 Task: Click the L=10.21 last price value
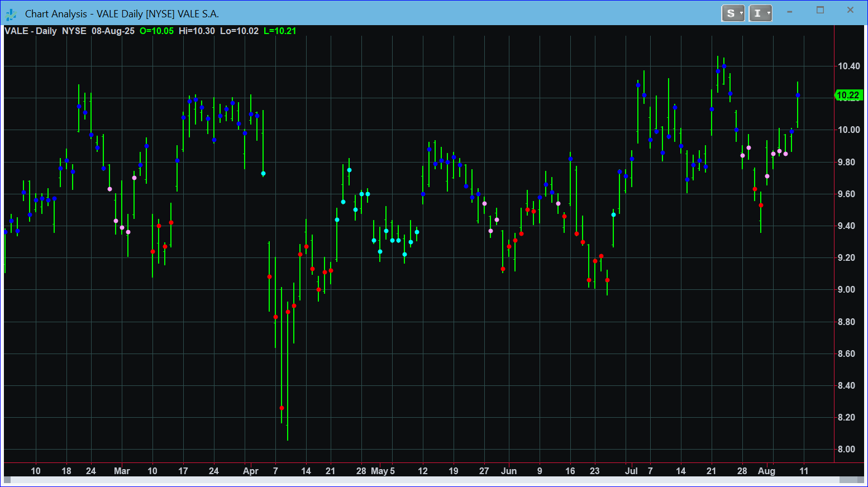(280, 31)
